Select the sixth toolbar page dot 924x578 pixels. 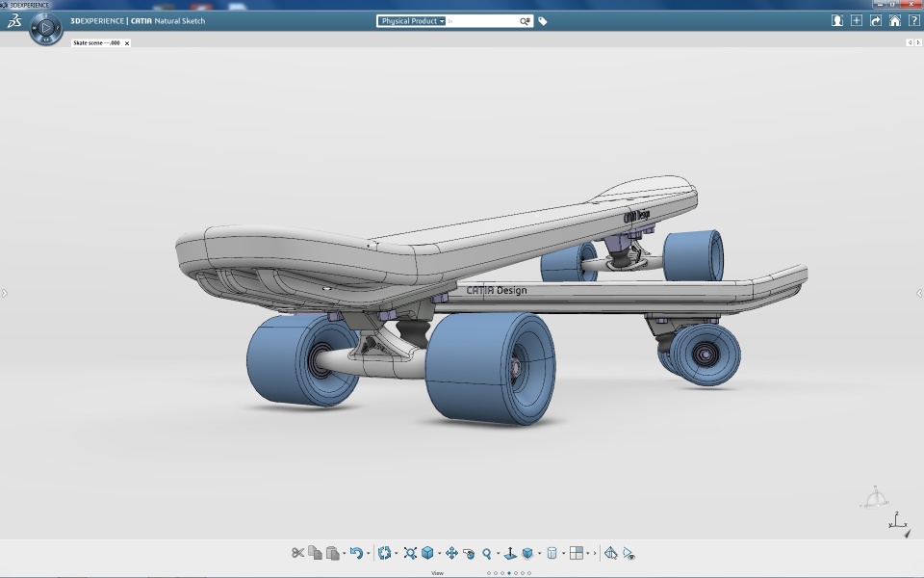point(523,572)
